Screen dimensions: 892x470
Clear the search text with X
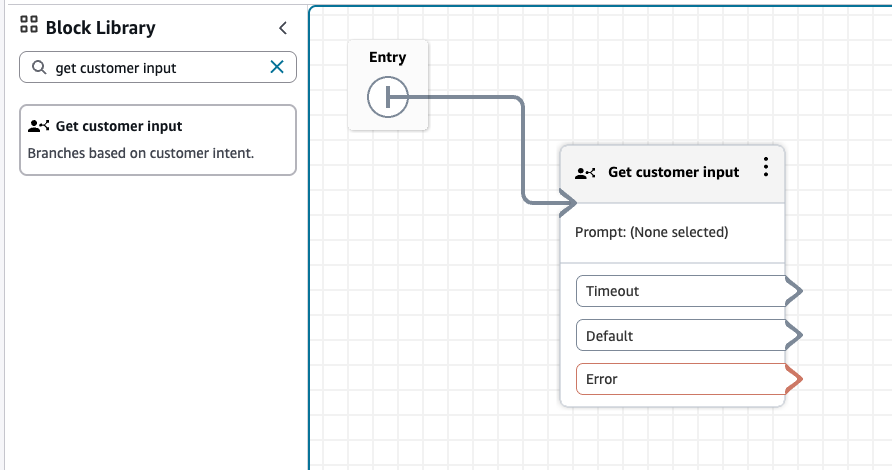click(x=277, y=67)
